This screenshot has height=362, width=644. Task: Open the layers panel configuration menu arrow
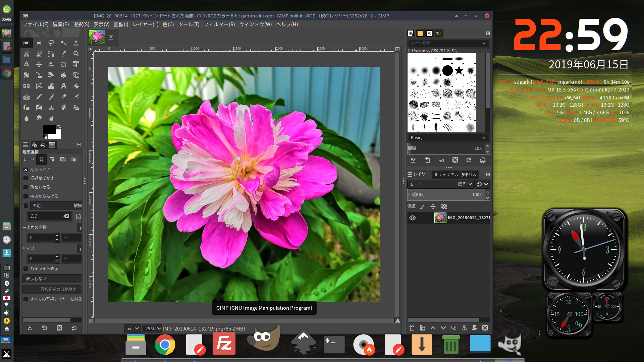click(x=488, y=174)
